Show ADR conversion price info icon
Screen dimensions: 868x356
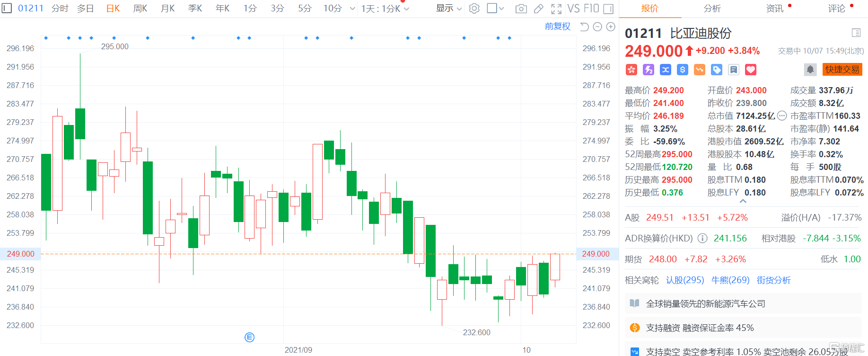(x=702, y=238)
